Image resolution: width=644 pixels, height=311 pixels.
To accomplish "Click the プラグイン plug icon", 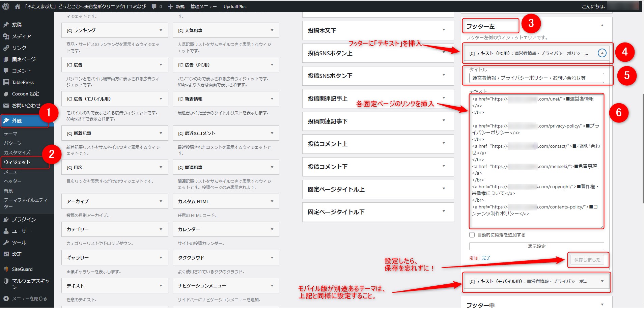I will coord(6,220).
